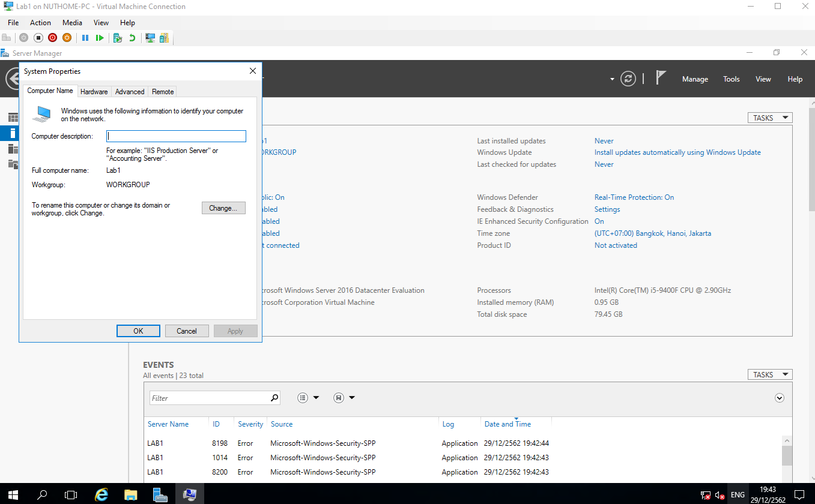The height and width of the screenshot is (504, 815).
Task: Open the Action menu
Action: pos(40,23)
